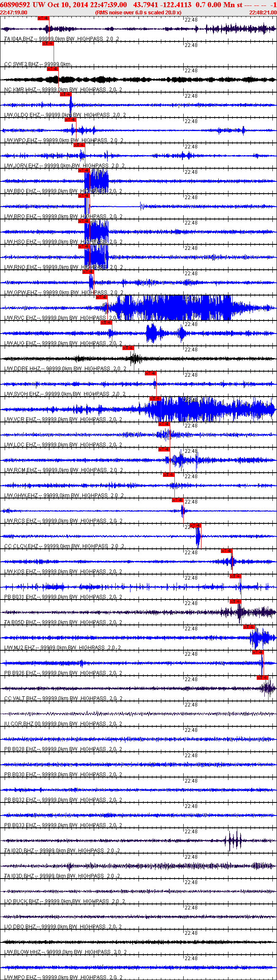The height and width of the screenshot is (980, 277).
Task: Select the UW HSO EHZ station label
Action: tap(20, 242)
